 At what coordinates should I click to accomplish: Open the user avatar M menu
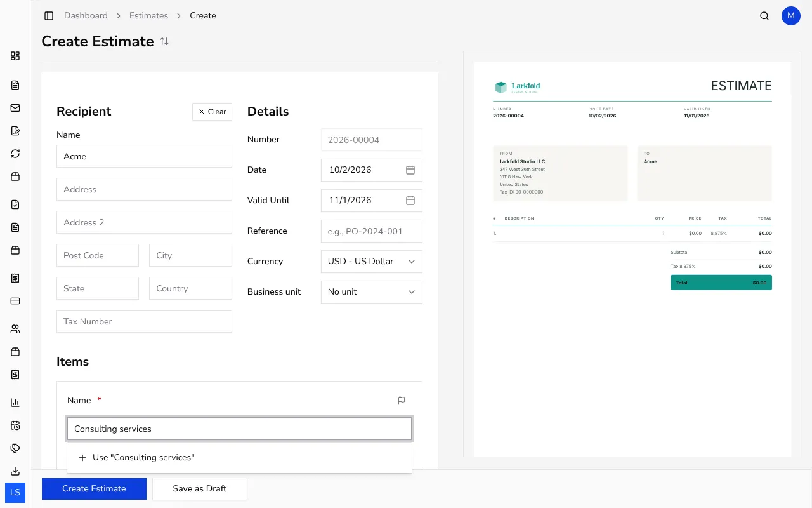tap(791, 16)
